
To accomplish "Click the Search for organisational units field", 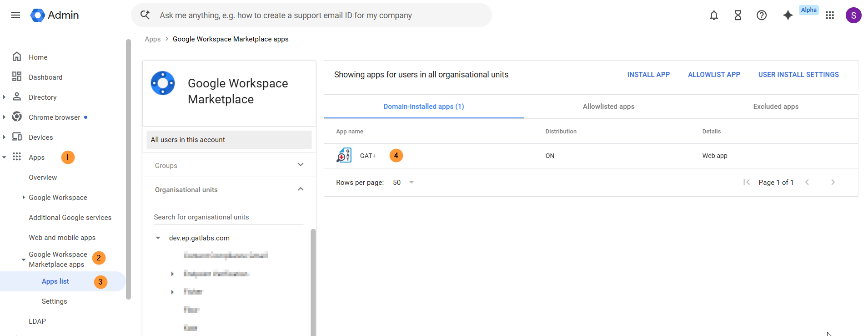I will click(x=228, y=217).
